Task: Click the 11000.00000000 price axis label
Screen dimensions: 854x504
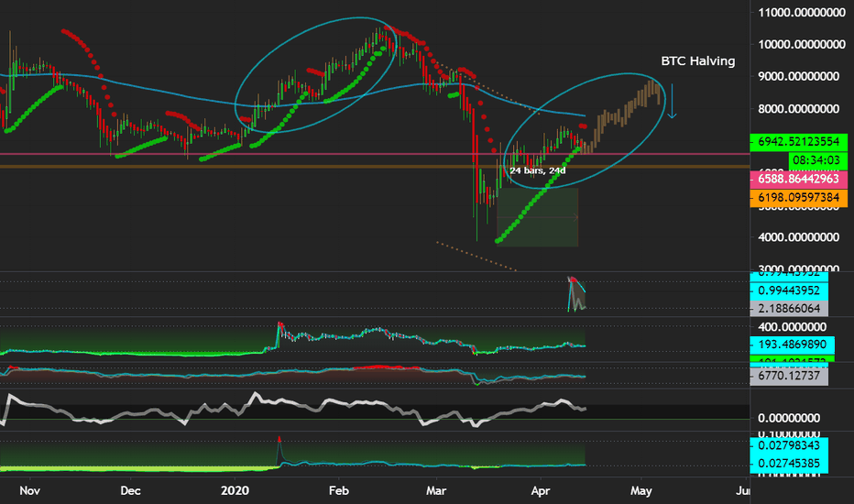Action: pos(802,13)
